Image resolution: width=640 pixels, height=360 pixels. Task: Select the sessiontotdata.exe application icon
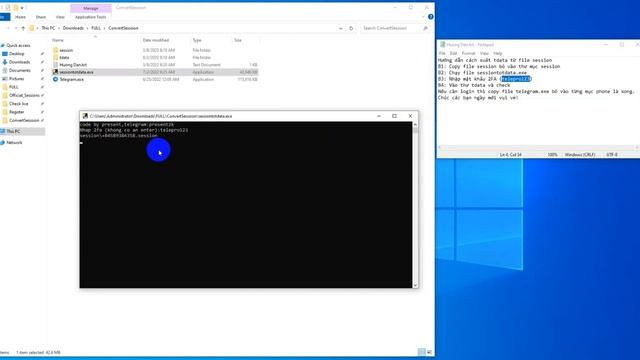tap(56, 72)
